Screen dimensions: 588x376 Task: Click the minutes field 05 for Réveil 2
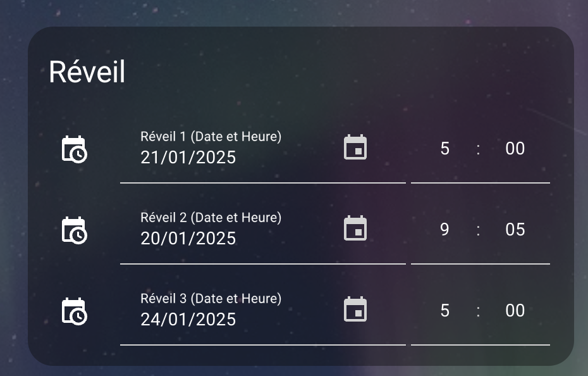[515, 230]
